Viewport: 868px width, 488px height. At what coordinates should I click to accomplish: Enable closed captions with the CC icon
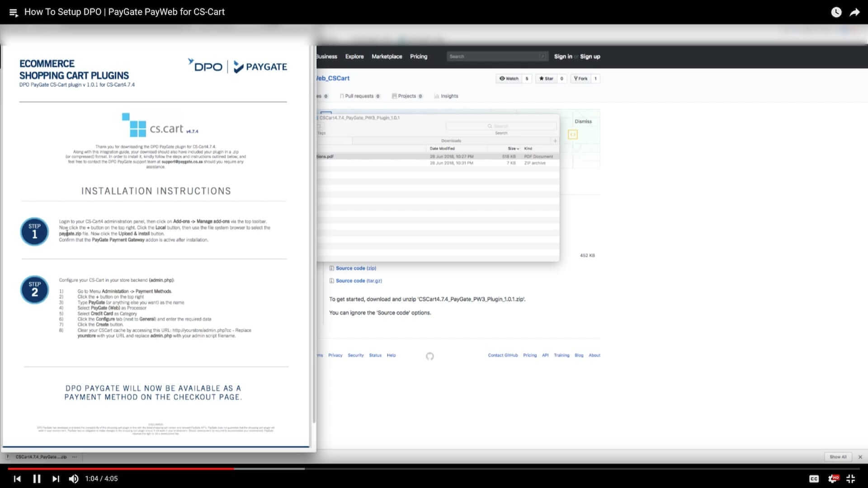[814, 479]
